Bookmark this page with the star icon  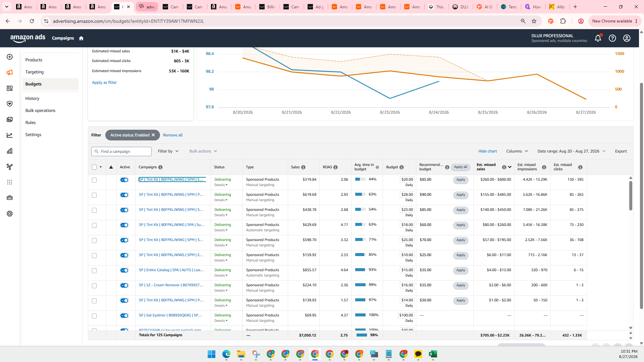[534, 21]
